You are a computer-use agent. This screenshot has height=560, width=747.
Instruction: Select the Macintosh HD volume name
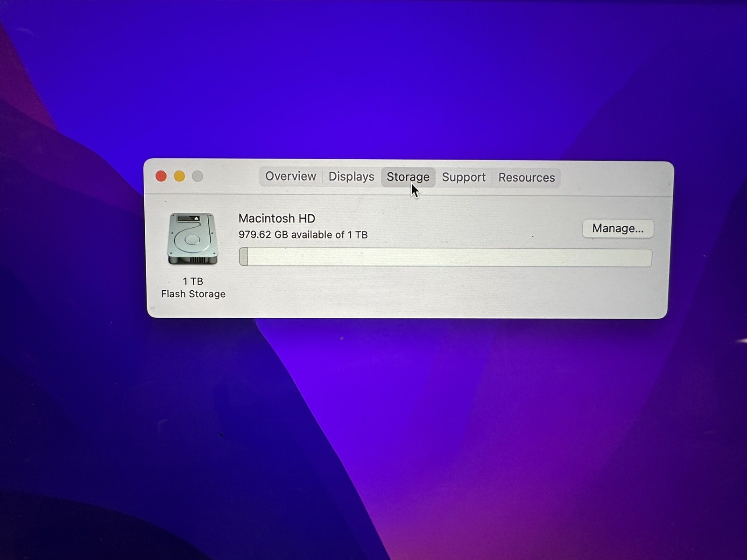(x=277, y=218)
